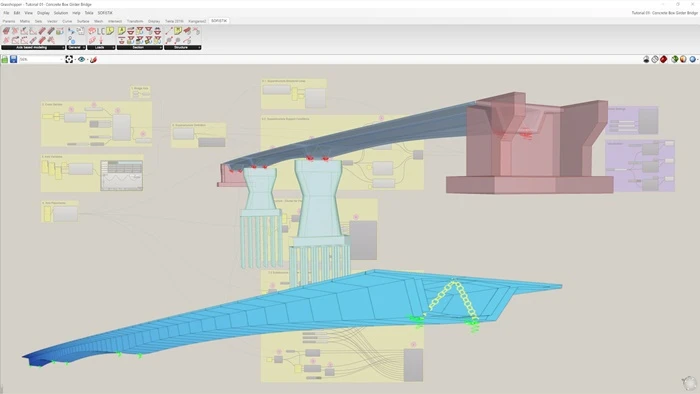Click the red sketch brush icon

click(93, 59)
